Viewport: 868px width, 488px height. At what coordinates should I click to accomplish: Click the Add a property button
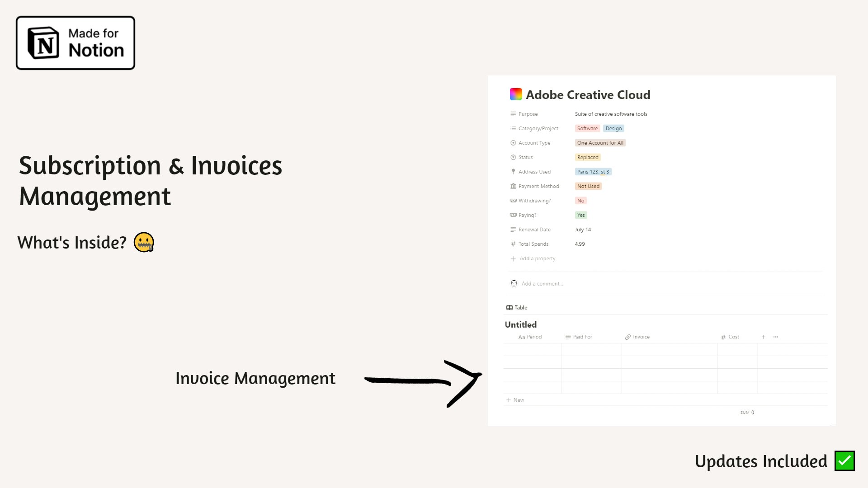[533, 259]
